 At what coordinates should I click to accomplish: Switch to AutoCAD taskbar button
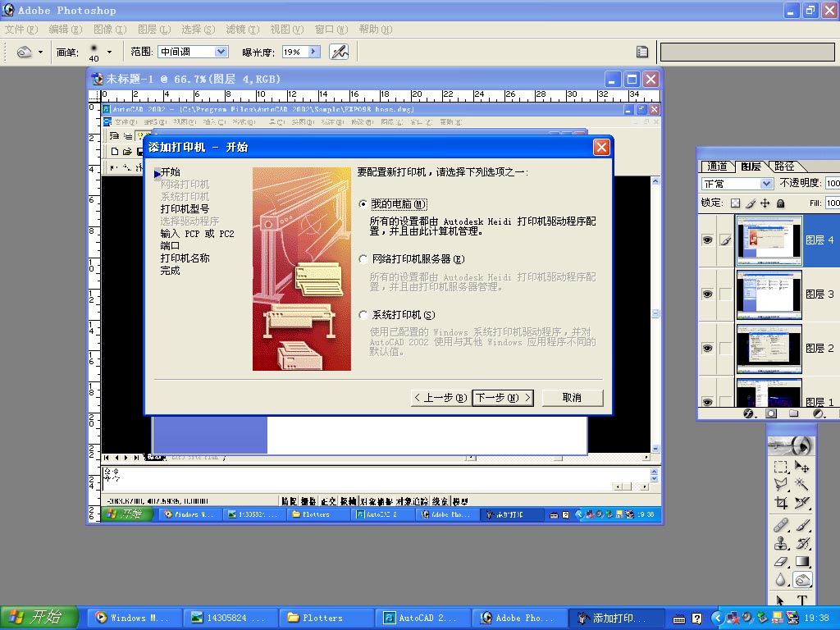click(422, 618)
